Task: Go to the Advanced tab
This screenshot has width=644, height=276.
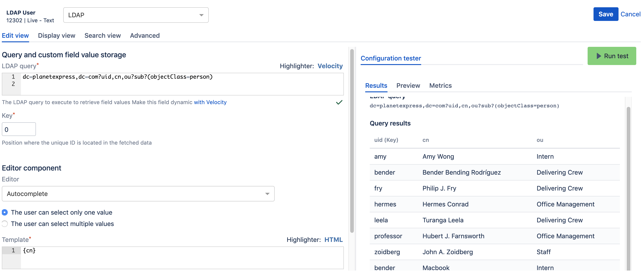Action: 145,35
